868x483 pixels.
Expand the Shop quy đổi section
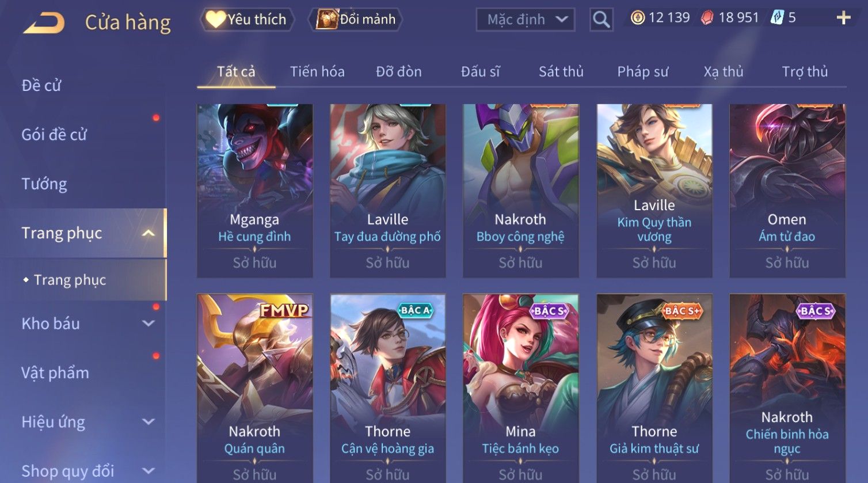click(148, 471)
